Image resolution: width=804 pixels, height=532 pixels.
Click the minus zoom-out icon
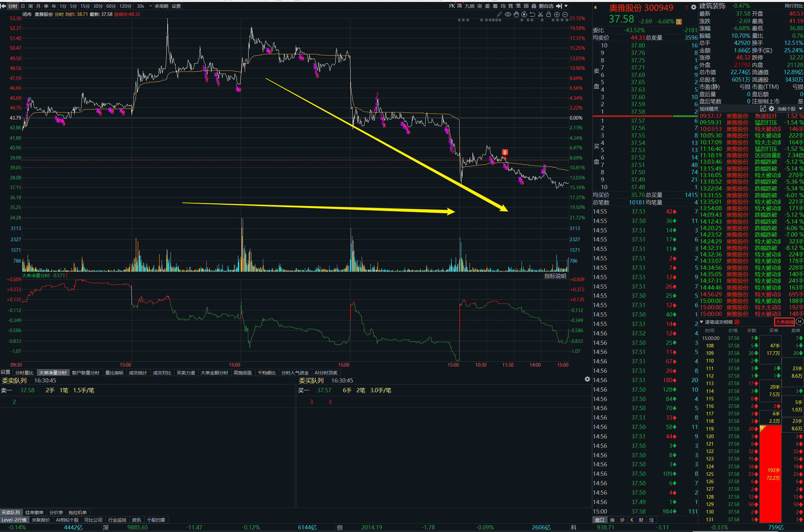565,14
